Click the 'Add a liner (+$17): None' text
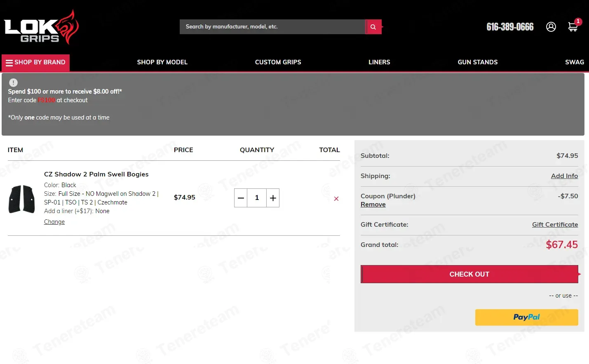The height and width of the screenshot is (364, 589). pos(77,211)
